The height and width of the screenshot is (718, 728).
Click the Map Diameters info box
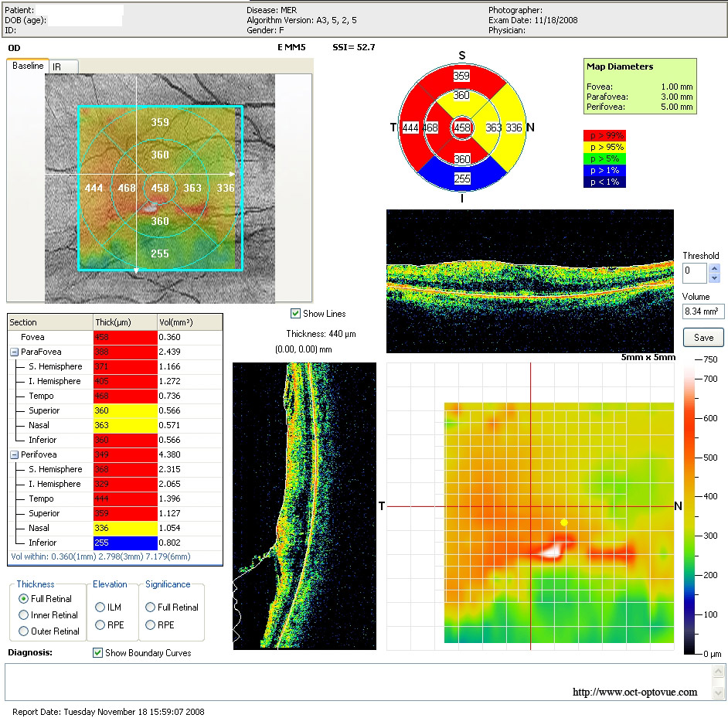[640, 86]
